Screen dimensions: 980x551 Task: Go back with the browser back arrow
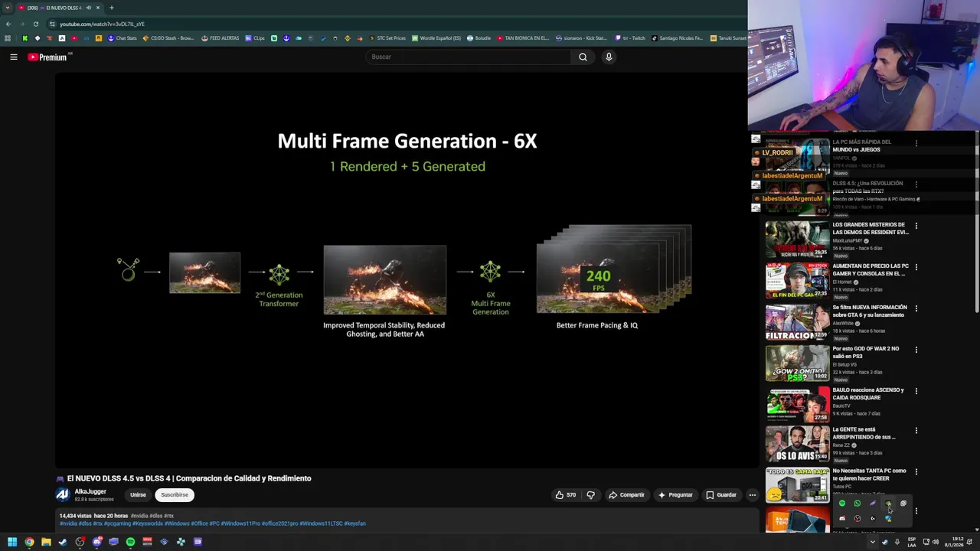[x=8, y=24]
